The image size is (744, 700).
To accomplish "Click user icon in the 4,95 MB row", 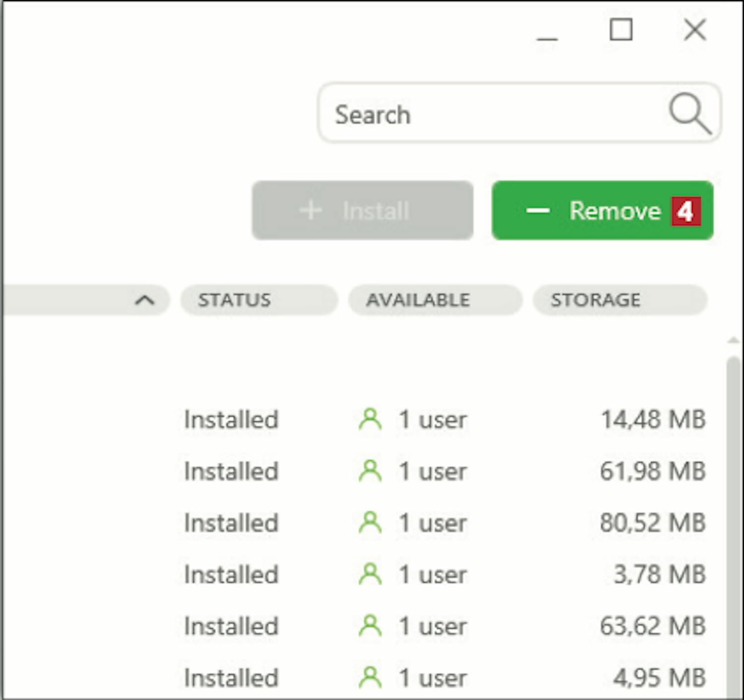I will (x=370, y=678).
